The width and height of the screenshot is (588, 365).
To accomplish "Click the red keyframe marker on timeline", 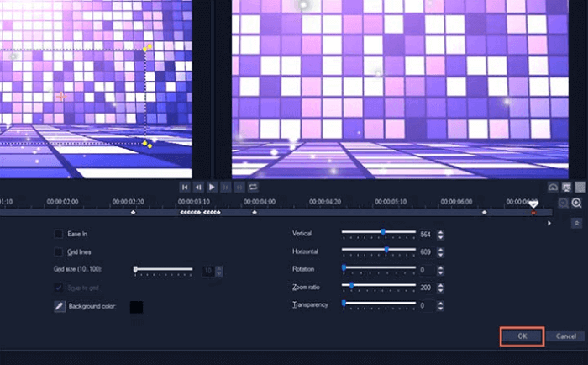I will pos(533,212).
